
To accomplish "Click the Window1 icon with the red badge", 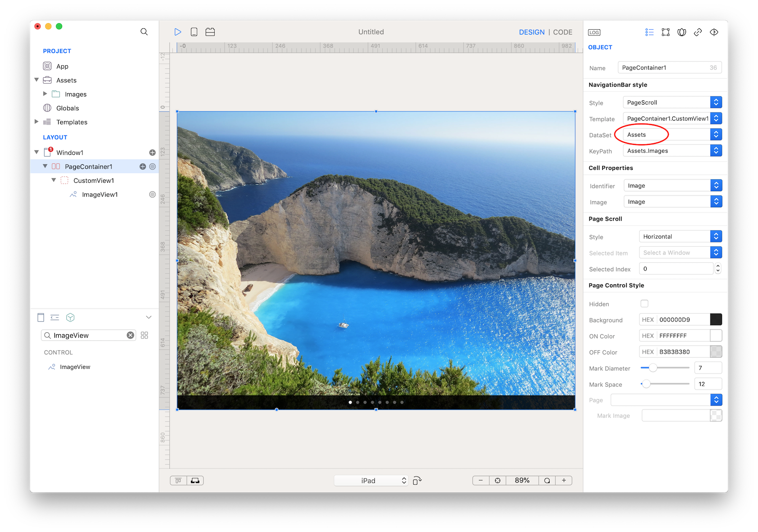I will point(48,152).
